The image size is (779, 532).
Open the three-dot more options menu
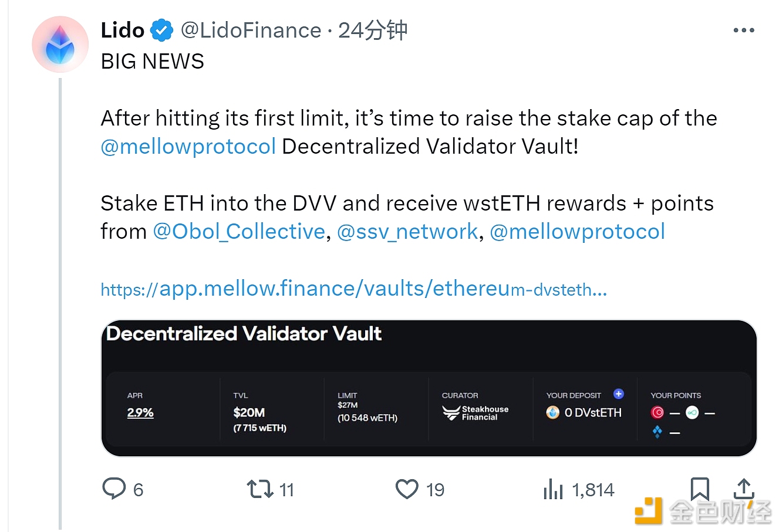[744, 31]
